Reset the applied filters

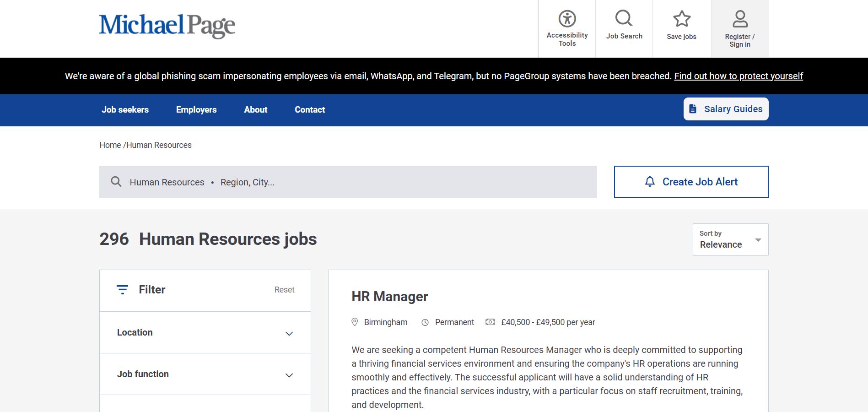coord(284,289)
